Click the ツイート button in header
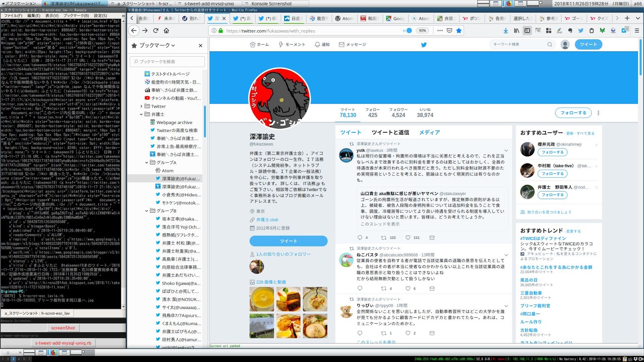The image size is (644, 362). pyautogui.click(x=588, y=44)
